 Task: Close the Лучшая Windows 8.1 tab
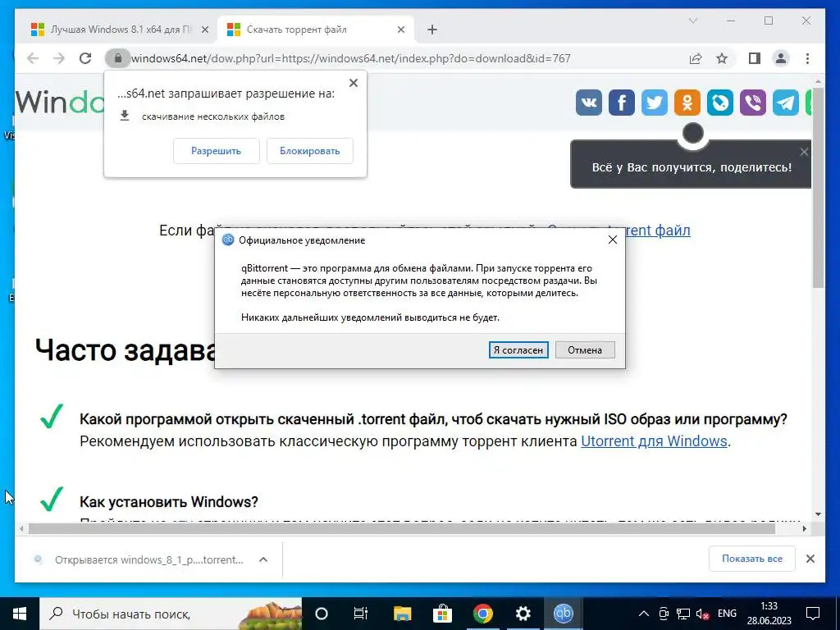(204, 30)
